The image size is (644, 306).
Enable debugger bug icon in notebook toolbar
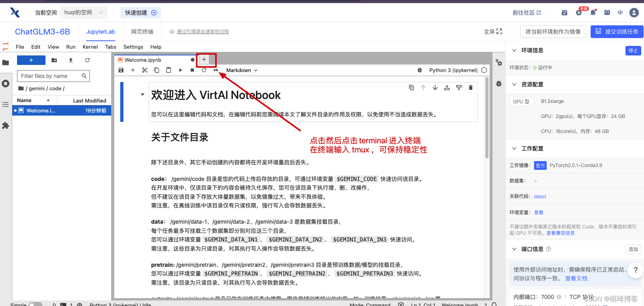click(x=420, y=70)
